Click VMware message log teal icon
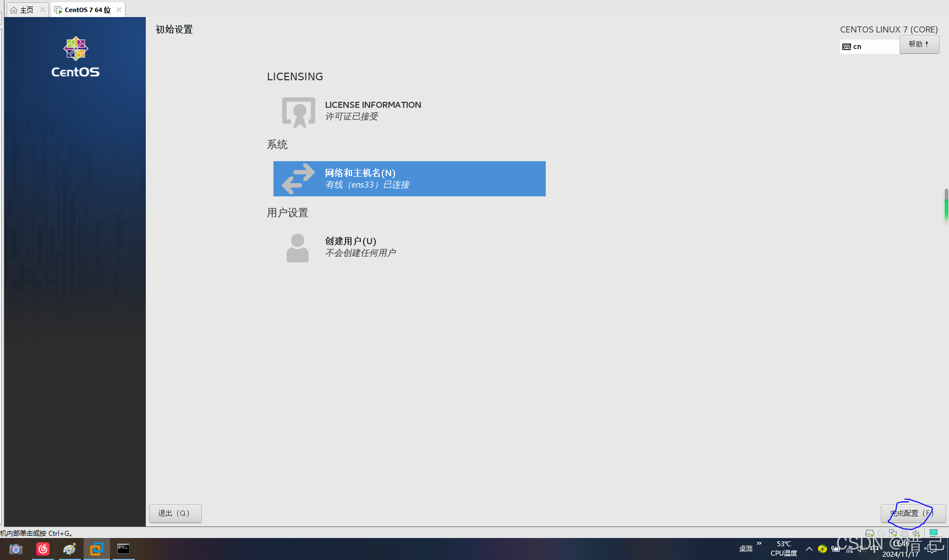The height and width of the screenshot is (560, 949). (934, 533)
